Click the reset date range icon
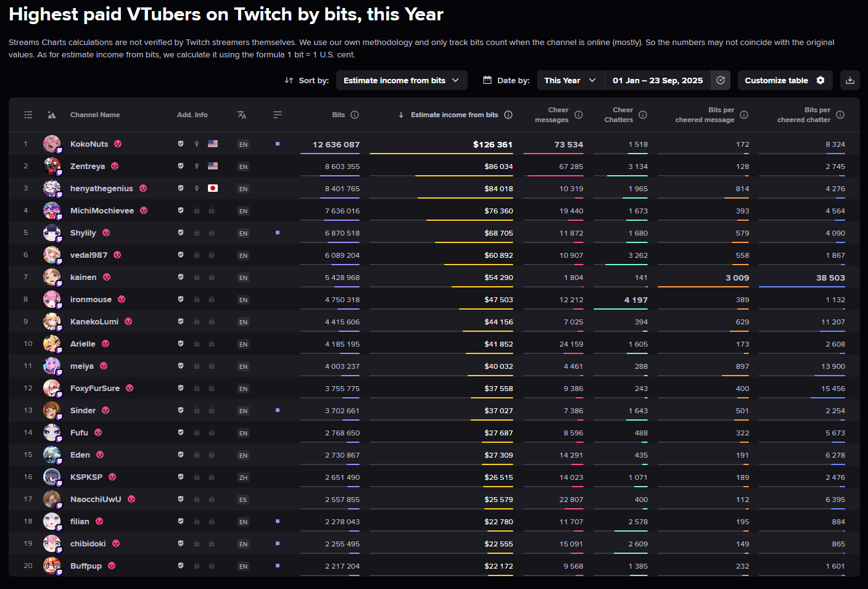This screenshot has width=868, height=589. 720,80
